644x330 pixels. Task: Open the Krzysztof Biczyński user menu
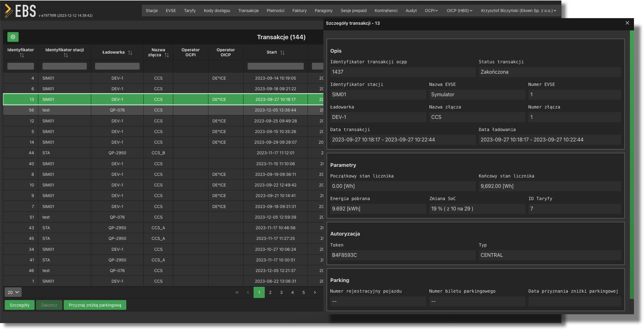[518, 11]
